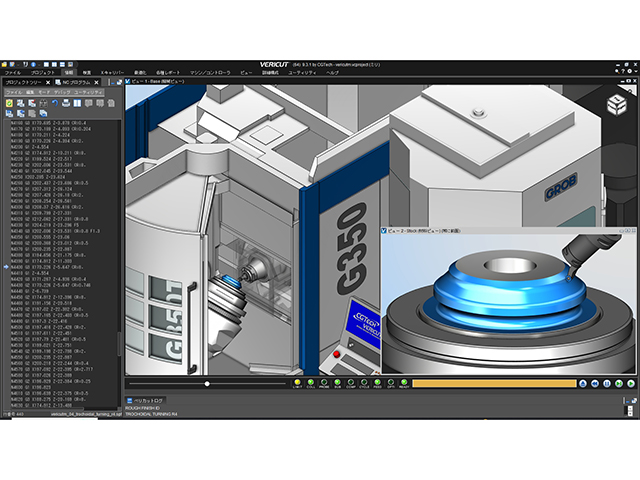The height and width of the screenshot is (480, 640).
Task: Open the 情報 main menu
Action: coord(69,73)
